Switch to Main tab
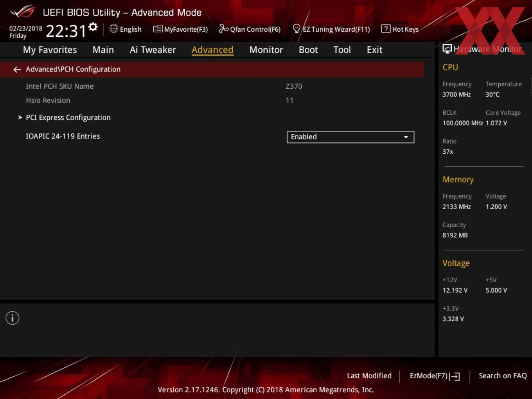This screenshot has width=532, height=399. tap(103, 50)
